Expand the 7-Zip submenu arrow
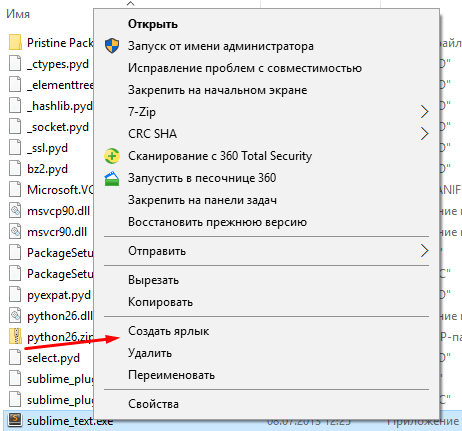This screenshot has width=462, height=431. click(x=424, y=112)
